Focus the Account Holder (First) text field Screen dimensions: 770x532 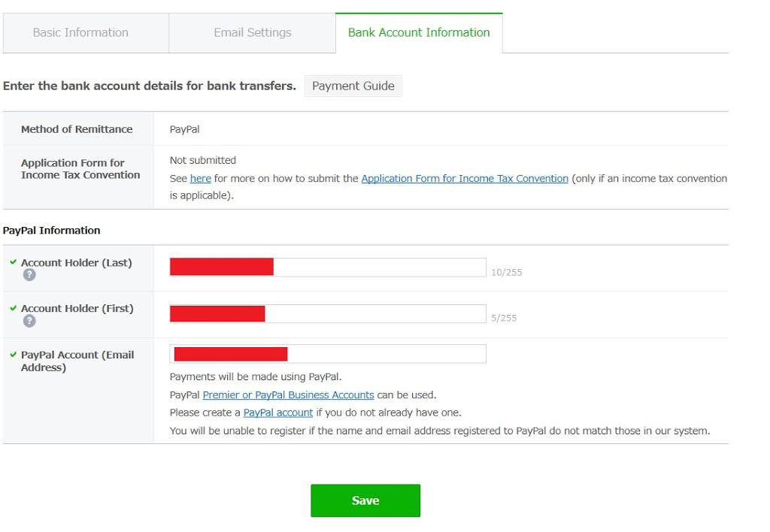[376, 313]
